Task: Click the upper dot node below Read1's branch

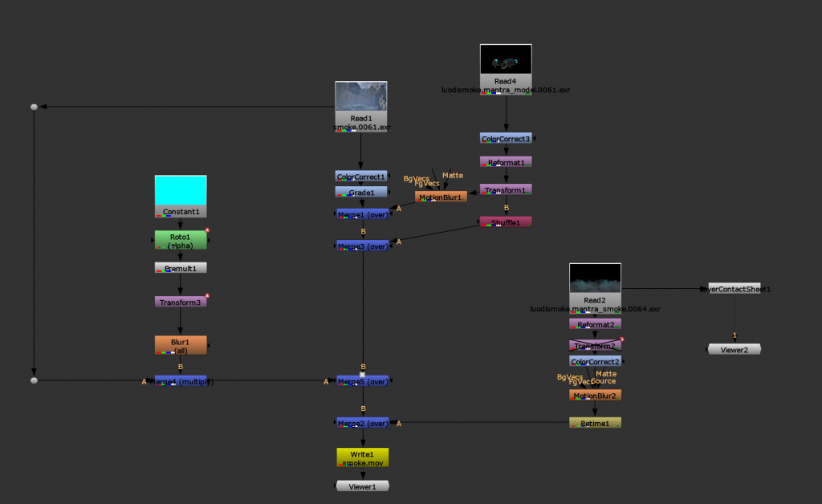Action: pos(34,107)
